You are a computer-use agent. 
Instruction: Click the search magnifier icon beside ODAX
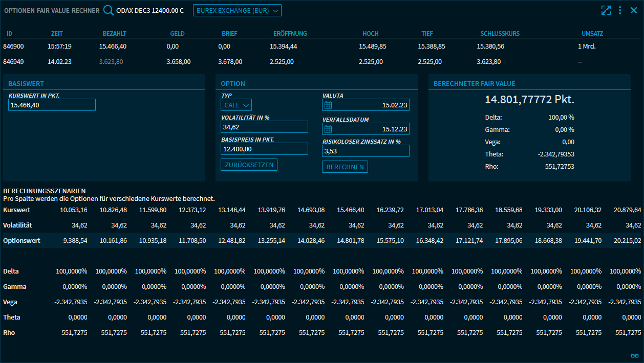click(109, 10)
